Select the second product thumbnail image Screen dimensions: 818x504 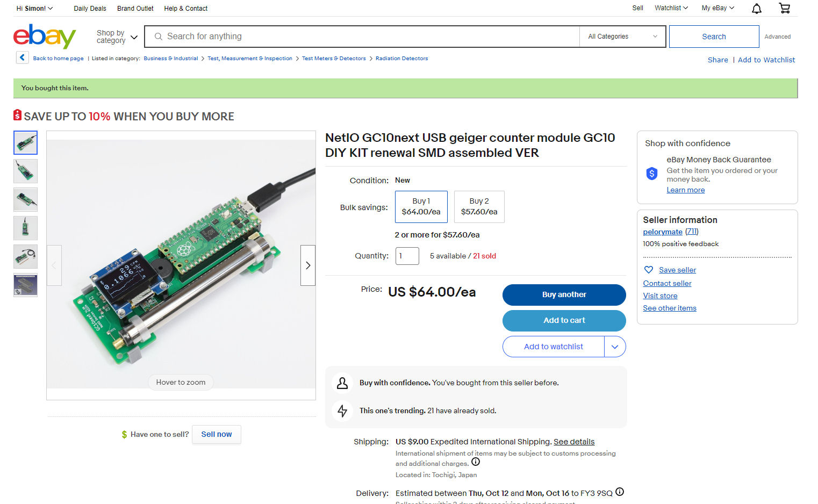(x=25, y=171)
